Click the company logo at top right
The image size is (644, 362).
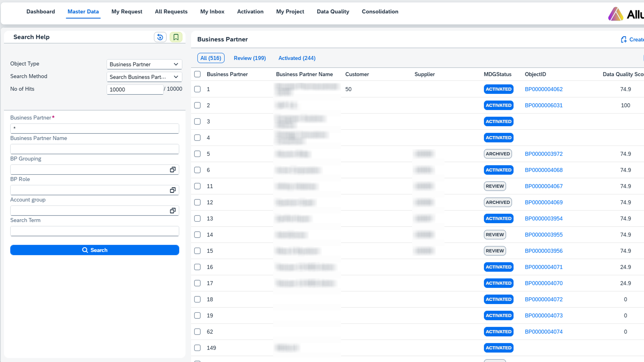pos(616,14)
